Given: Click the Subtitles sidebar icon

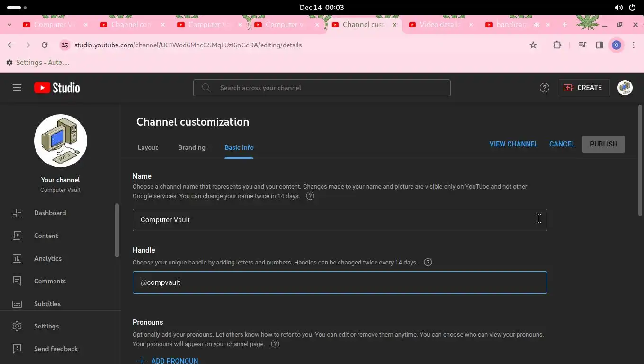Looking at the screenshot, I should click(x=17, y=304).
